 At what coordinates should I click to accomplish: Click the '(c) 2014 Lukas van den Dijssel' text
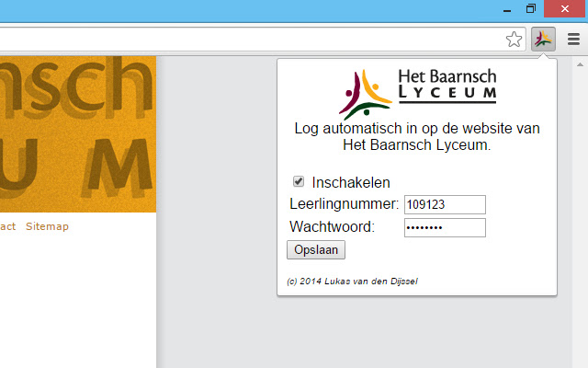coord(352,282)
